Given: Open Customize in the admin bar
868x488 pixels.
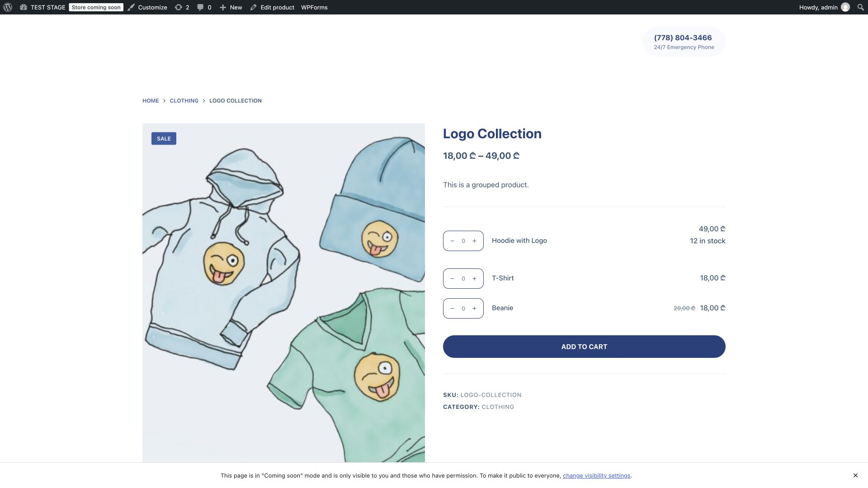Looking at the screenshot, I should (x=147, y=7).
